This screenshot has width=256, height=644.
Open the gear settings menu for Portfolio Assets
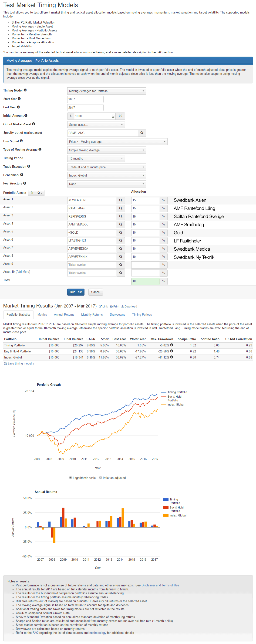click(40, 193)
